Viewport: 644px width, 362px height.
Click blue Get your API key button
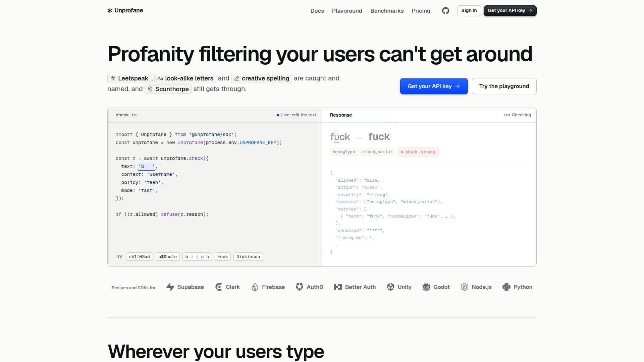coord(434,86)
